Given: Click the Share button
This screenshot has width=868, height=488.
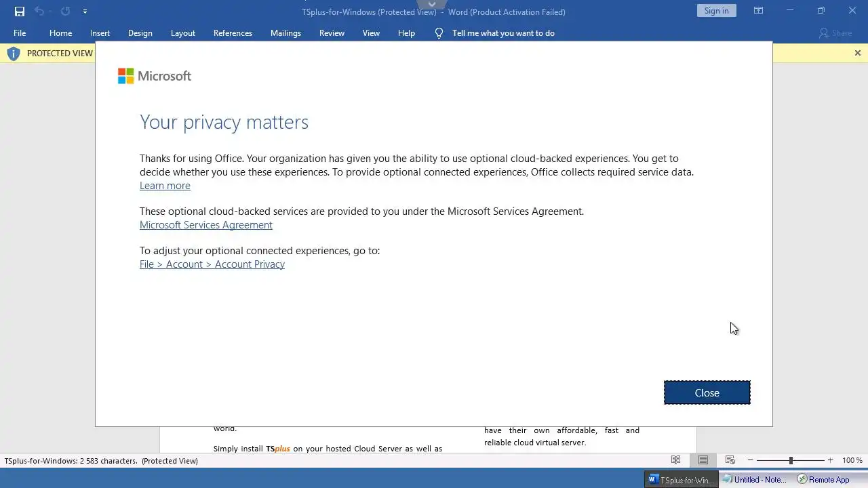Looking at the screenshot, I should [835, 33].
